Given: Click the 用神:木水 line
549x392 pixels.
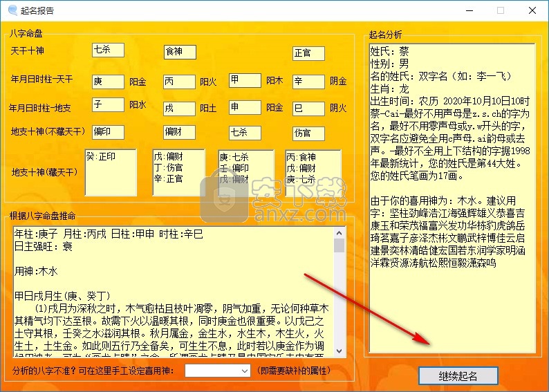Looking at the screenshot, I should 36,271.
